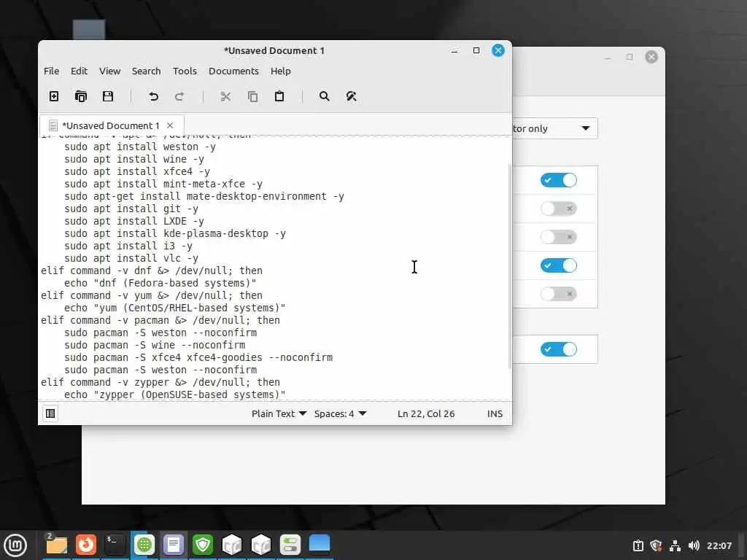
Task: Open the clipboard notification tray icon
Action: click(638, 545)
